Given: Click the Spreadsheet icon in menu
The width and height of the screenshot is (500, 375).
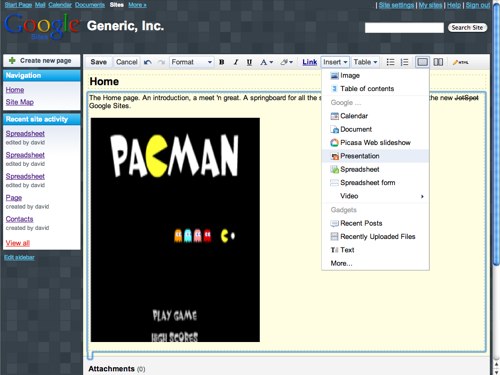Looking at the screenshot, I should (334, 169).
